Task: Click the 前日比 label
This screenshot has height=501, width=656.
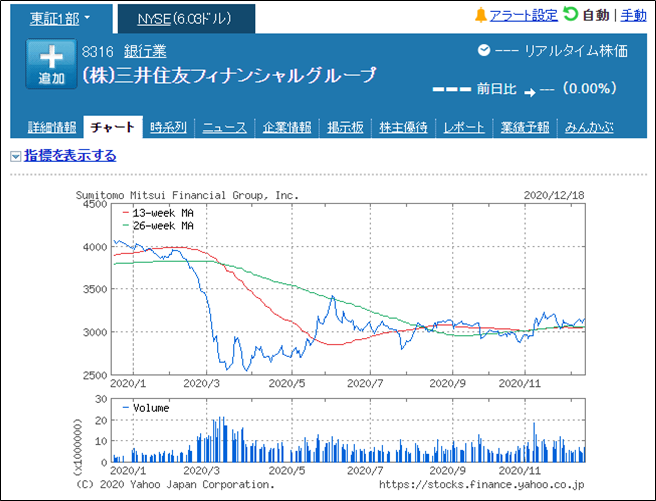Action: point(496,89)
